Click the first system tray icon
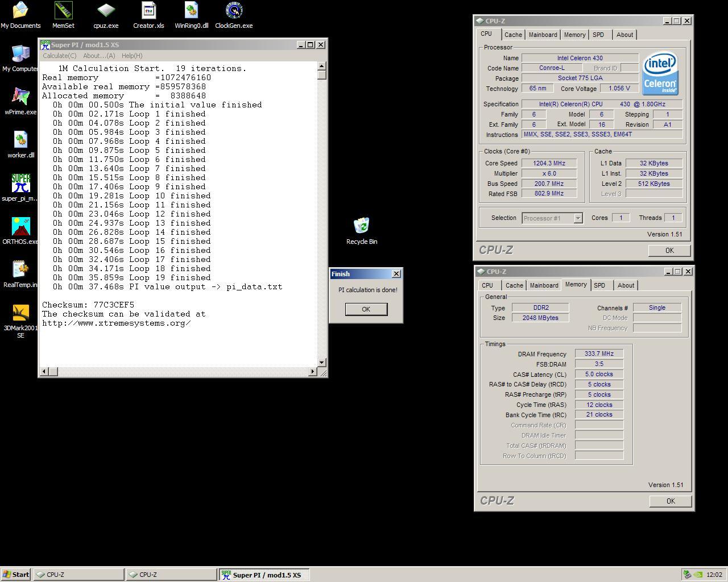 pyautogui.click(x=687, y=575)
